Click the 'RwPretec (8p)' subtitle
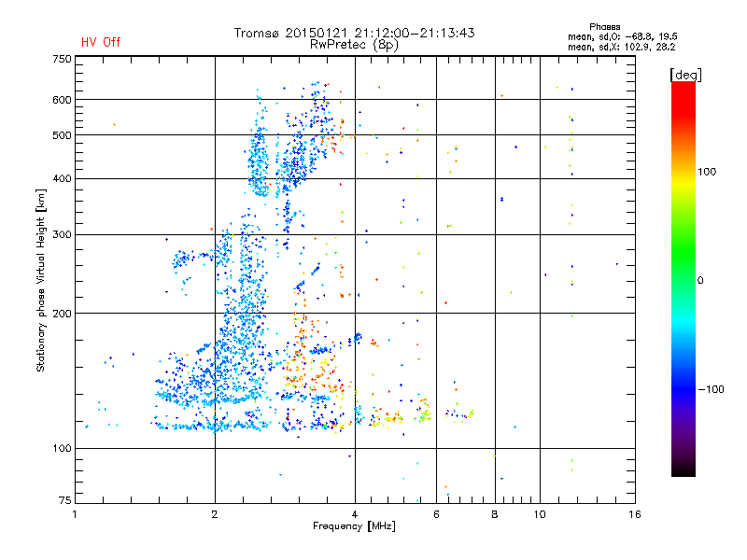This screenshot has width=747, height=560. [x=354, y=45]
